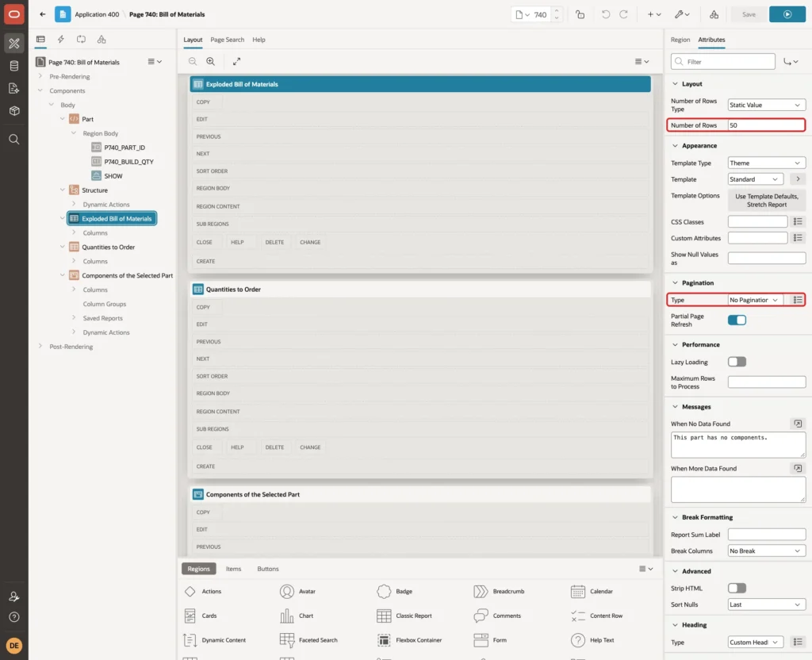The width and height of the screenshot is (812, 660).
Task: Click the page lock icon in toolbar
Action: (580, 14)
